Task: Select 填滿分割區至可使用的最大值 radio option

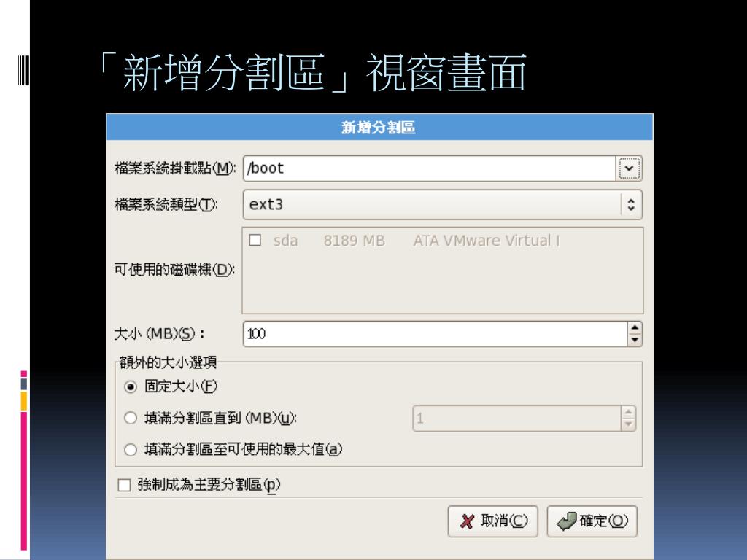Action: (131, 449)
